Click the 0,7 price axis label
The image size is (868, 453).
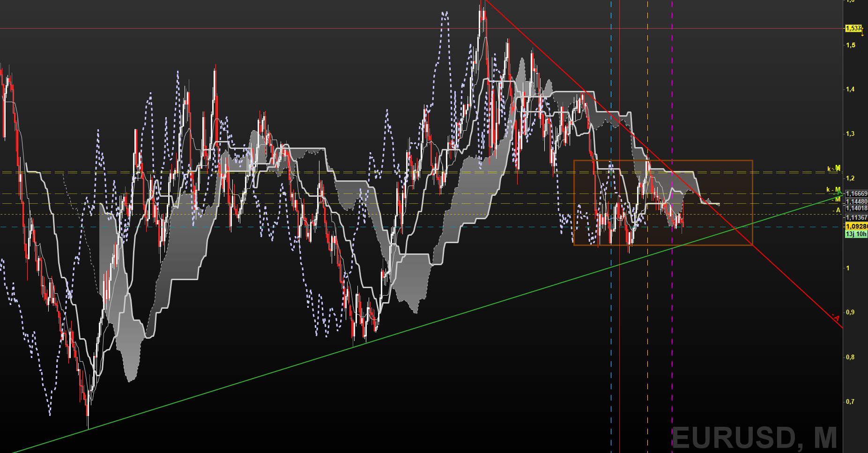(x=851, y=402)
